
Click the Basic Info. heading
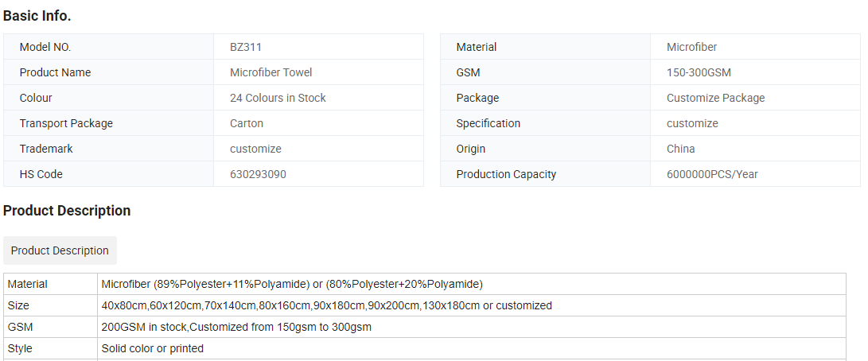37,16
